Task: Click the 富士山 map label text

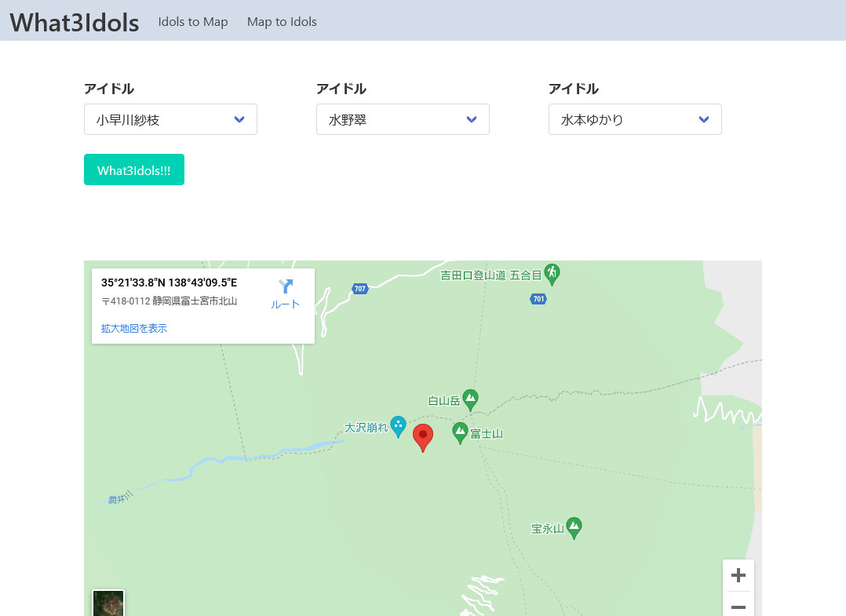Action: pyautogui.click(x=487, y=434)
